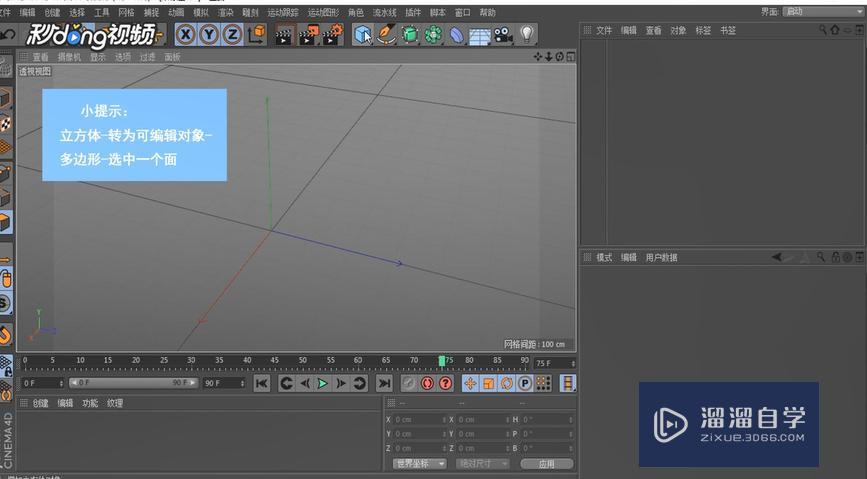867x479 pixels.
Task: Open the 运动图形 main menu
Action: (x=323, y=12)
